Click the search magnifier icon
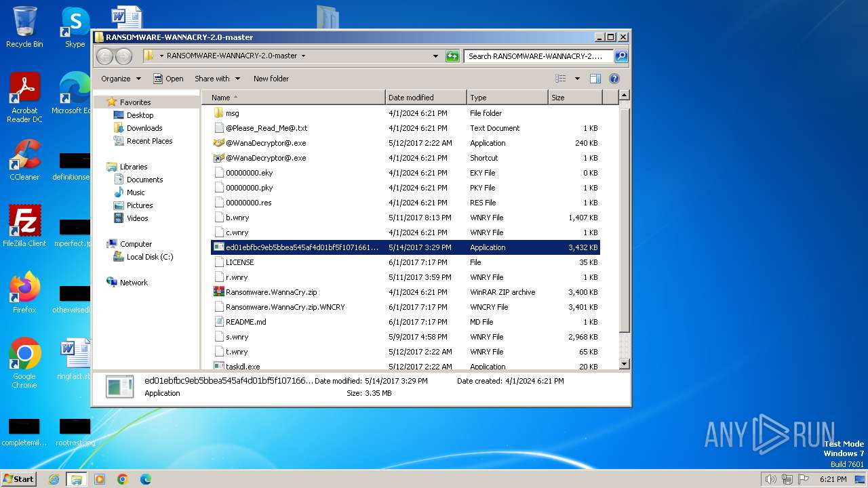Screen dimensions: 868x488 tap(620, 56)
